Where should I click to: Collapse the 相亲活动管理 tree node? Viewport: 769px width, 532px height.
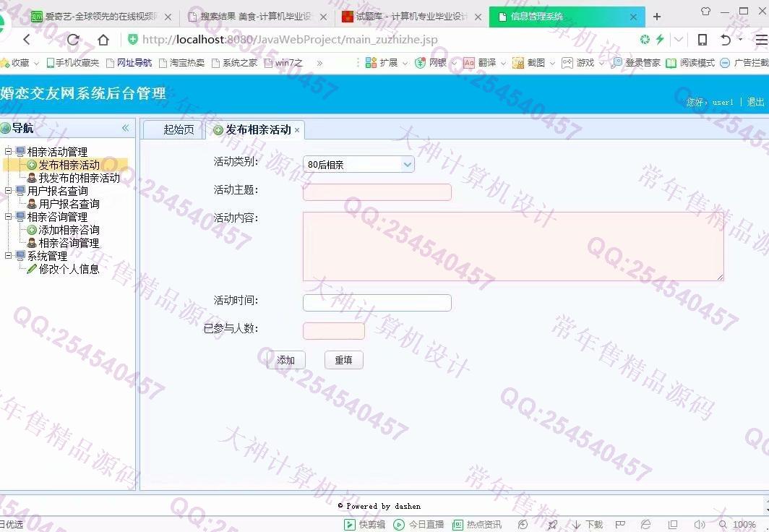point(9,152)
